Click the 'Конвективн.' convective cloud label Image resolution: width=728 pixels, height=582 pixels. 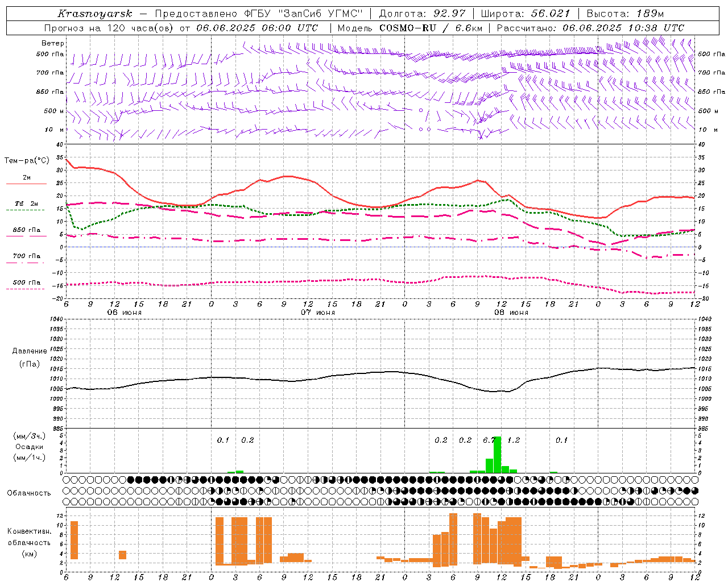30,531
